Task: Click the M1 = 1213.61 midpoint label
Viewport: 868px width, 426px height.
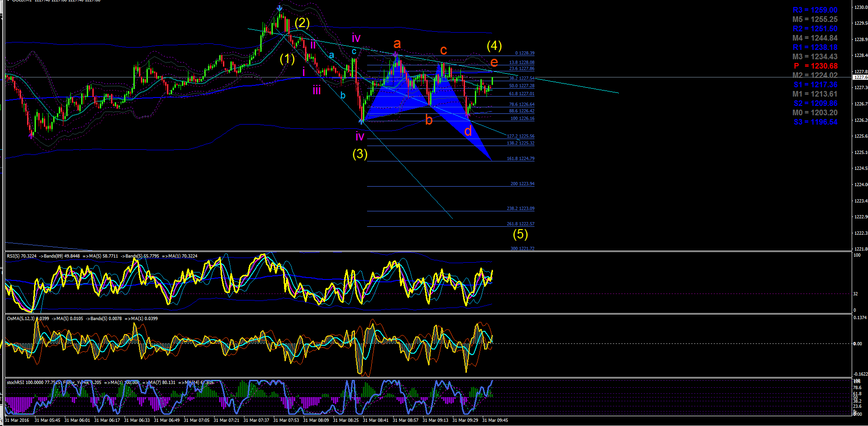Action: point(815,94)
